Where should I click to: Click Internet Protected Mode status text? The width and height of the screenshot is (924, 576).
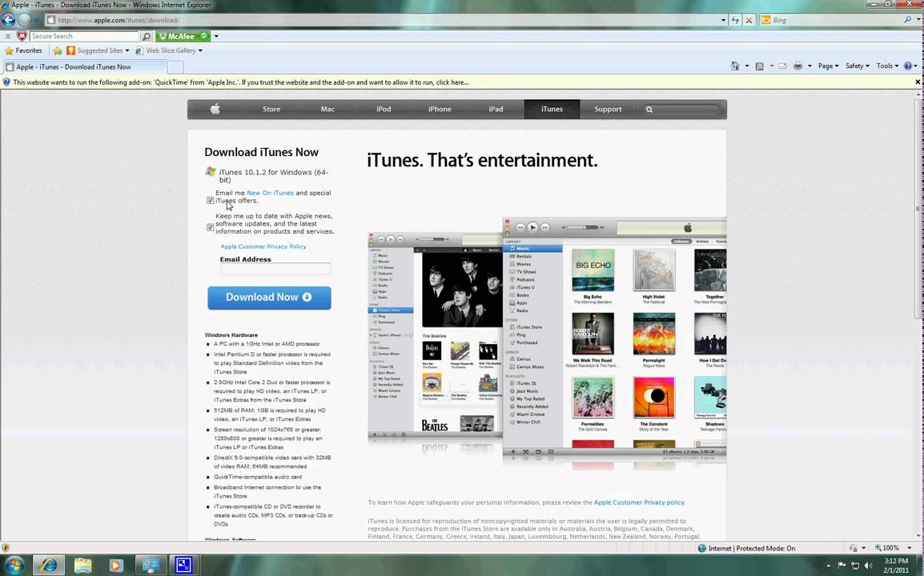point(751,548)
